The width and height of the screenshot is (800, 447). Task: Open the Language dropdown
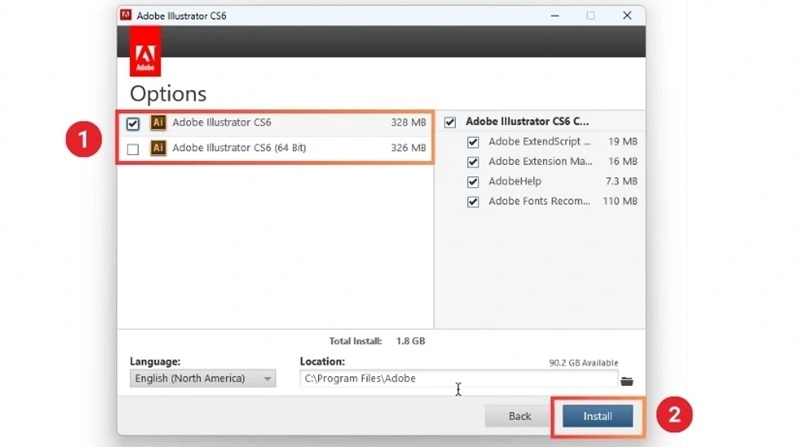203,379
